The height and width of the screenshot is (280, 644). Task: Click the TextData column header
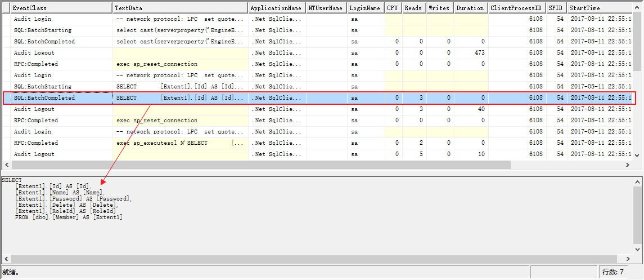181,8
